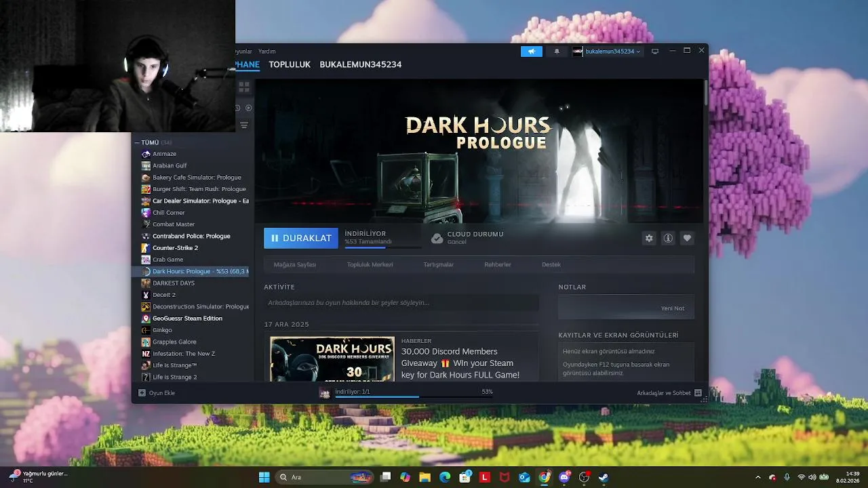
Task: Collapse the TÜMÜ library category
Action: click(x=137, y=142)
